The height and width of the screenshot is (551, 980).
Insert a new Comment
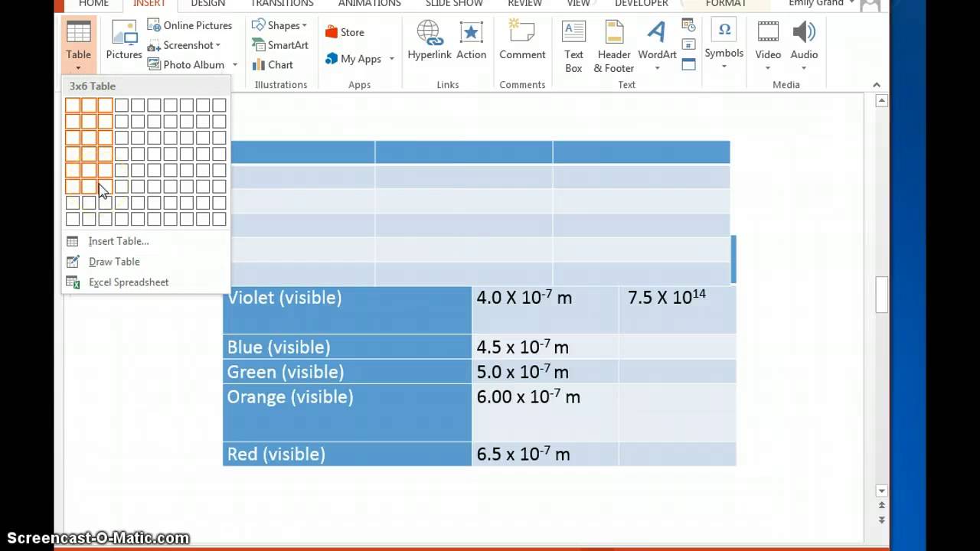(x=522, y=41)
